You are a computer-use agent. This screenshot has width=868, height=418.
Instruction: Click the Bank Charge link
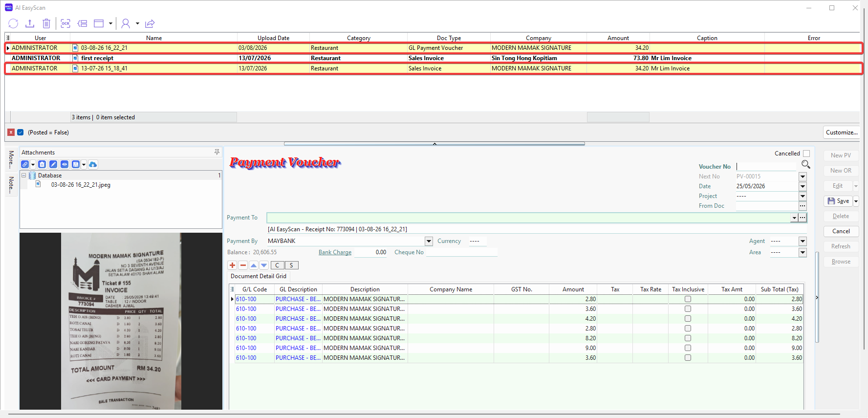click(335, 252)
